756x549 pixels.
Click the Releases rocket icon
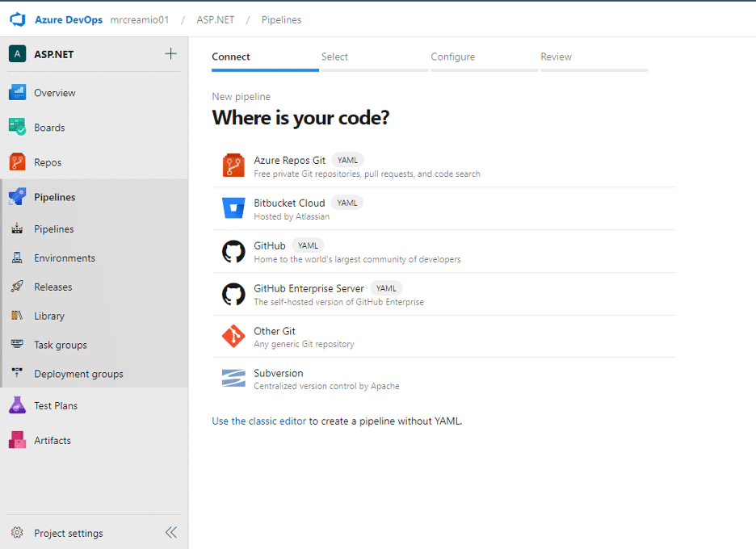click(x=17, y=287)
